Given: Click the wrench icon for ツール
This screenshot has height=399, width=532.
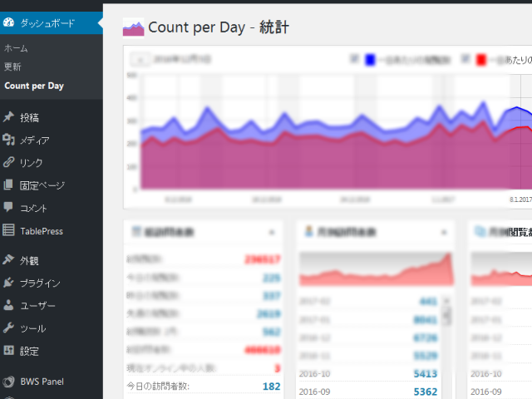Looking at the screenshot, I should 8,328.
